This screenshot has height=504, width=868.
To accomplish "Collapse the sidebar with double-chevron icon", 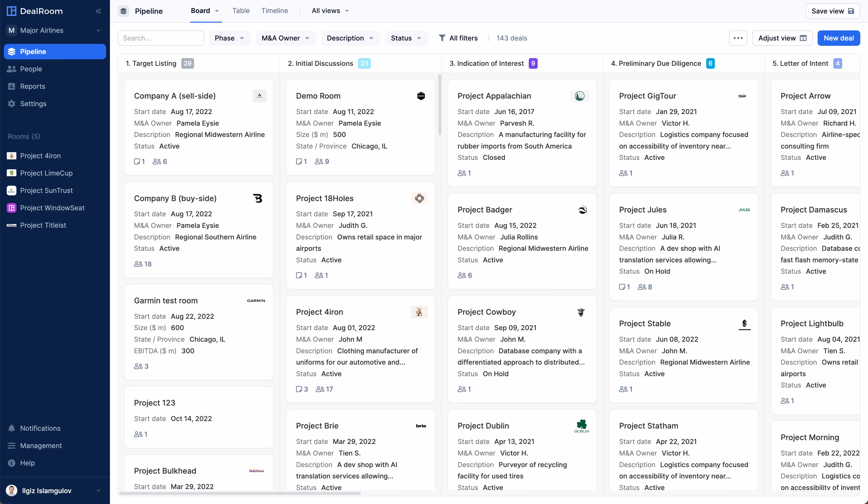I will pyautogui.click(x=98, y=11).
